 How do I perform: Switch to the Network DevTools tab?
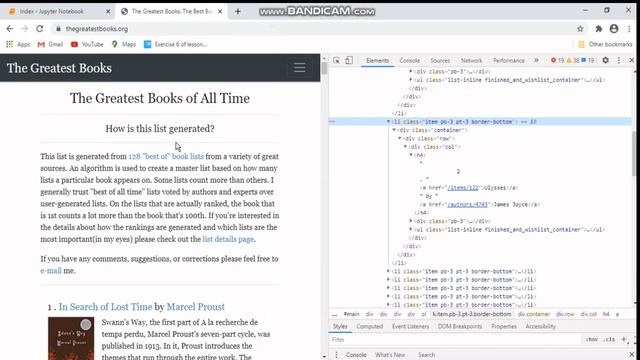click(471, 60)
